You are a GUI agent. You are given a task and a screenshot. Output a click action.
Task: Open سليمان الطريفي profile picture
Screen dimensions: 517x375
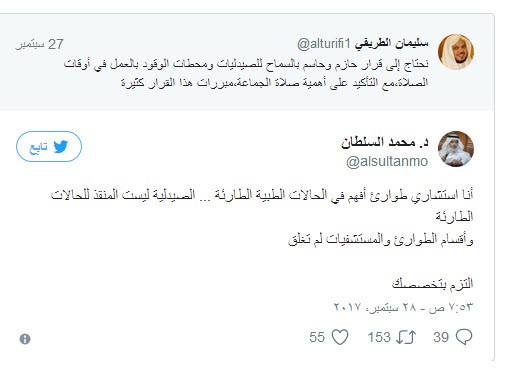(x=456, y=52)
